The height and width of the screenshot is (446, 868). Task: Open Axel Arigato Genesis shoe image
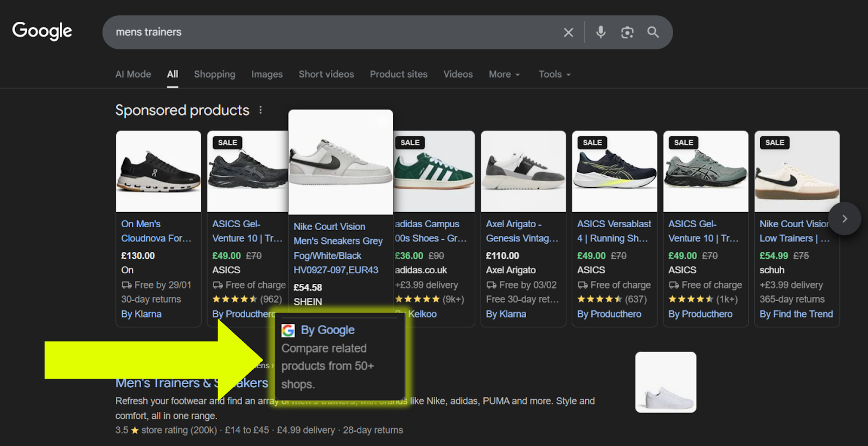click(x=524, y=171)
